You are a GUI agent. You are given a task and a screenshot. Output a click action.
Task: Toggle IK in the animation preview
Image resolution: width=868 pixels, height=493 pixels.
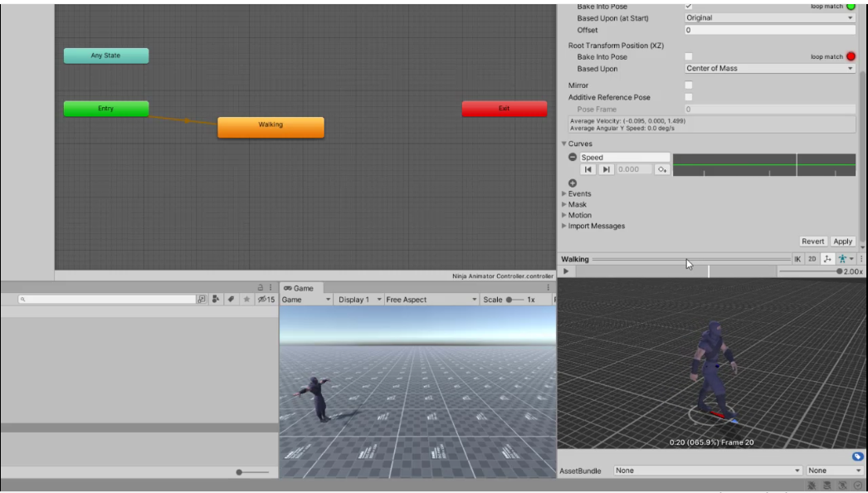click(797, 259)
